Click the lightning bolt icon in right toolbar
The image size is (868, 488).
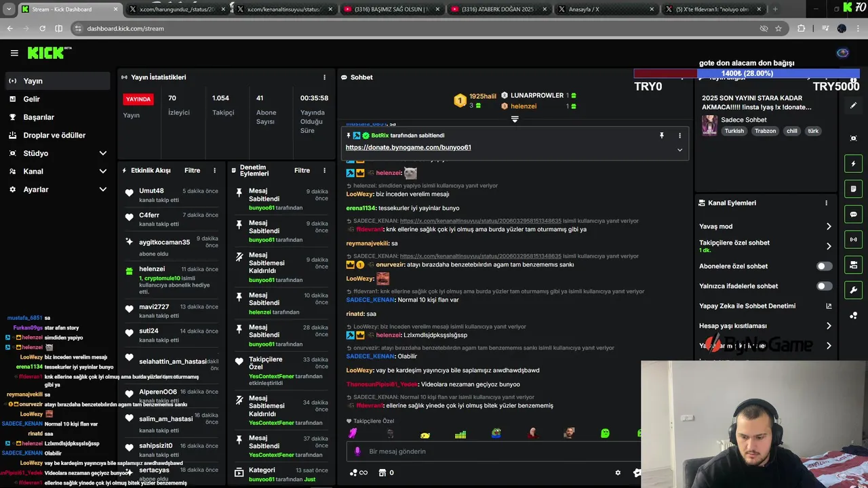pos(853,163)
